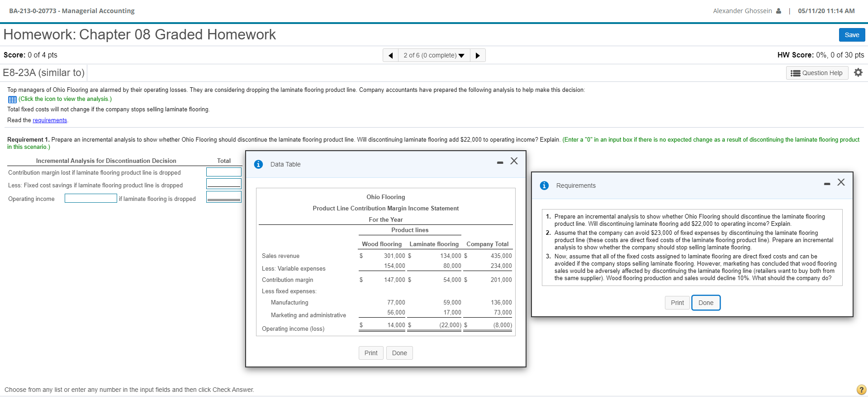Click the Company Total column header
The width and height of the screenshot is (868, 400).
[x=488, y=244]
